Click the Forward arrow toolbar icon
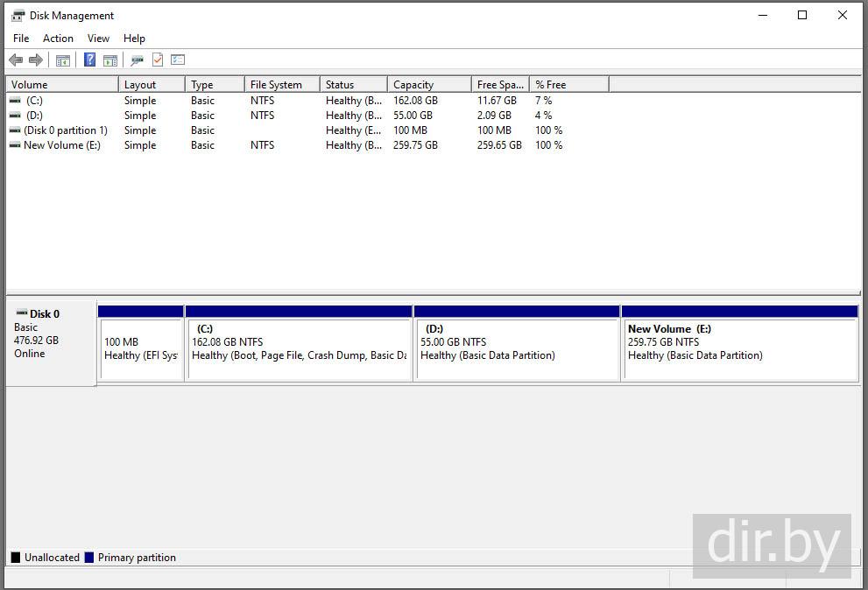This screenshot has height=590, width=868. coord(36,60)
